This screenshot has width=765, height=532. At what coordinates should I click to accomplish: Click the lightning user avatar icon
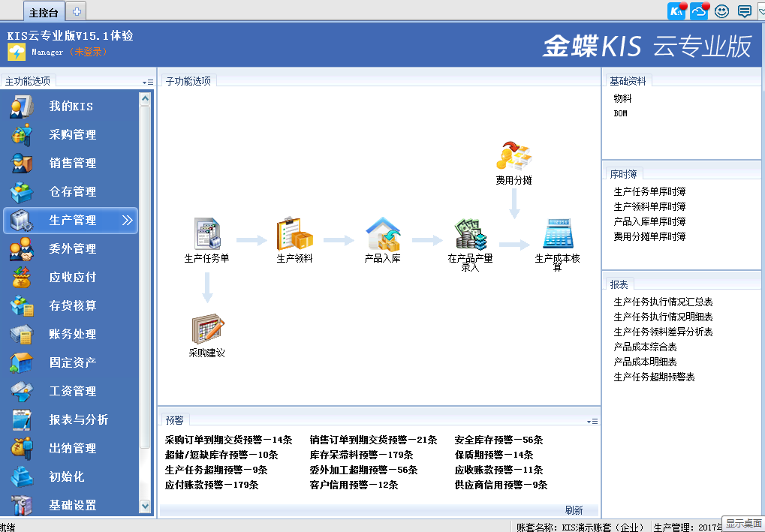pos(17,53)
